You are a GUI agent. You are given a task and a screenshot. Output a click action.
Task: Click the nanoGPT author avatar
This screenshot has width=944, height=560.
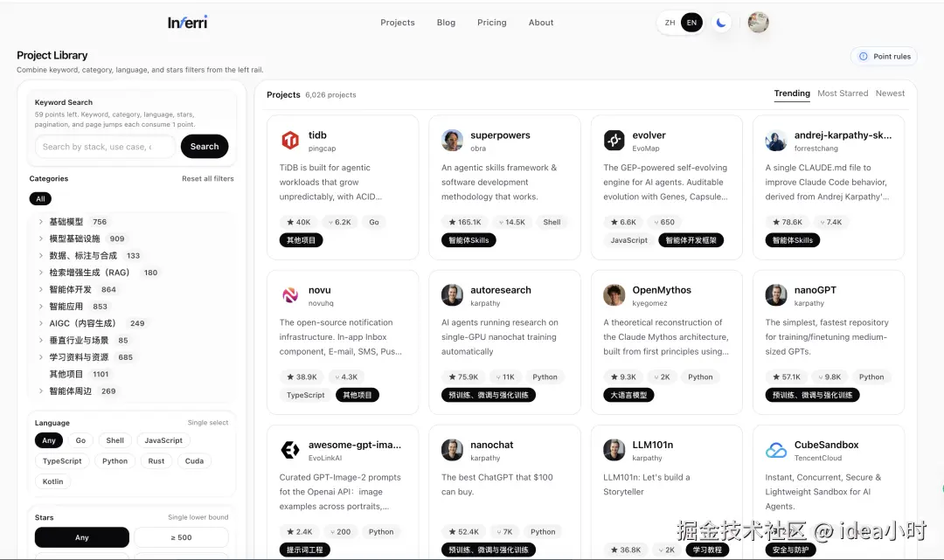point(776,294)
